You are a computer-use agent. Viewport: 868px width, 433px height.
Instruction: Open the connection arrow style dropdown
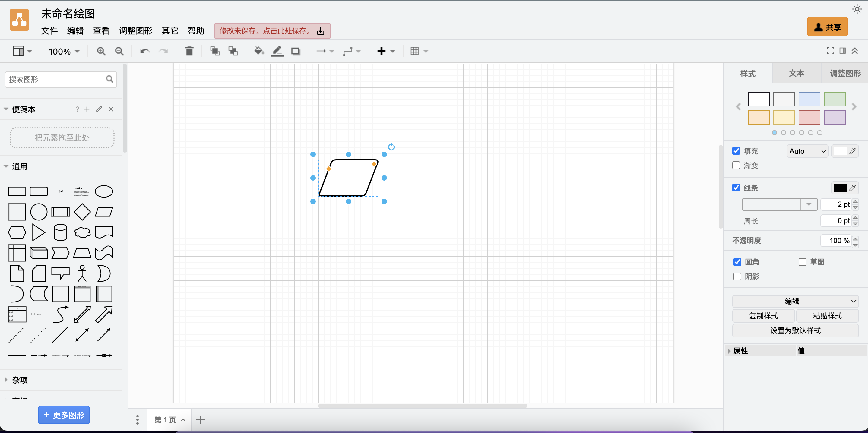pos(325,51)
